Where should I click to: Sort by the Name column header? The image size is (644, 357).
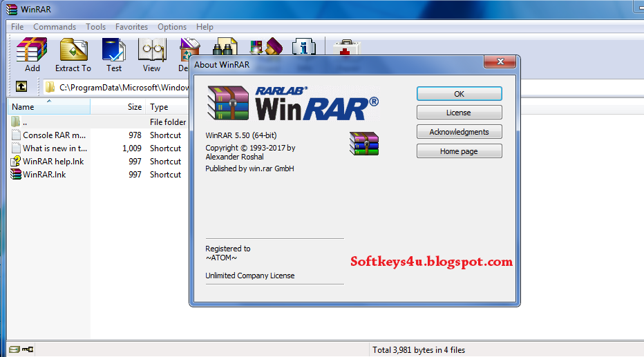(x=49, y=107)
